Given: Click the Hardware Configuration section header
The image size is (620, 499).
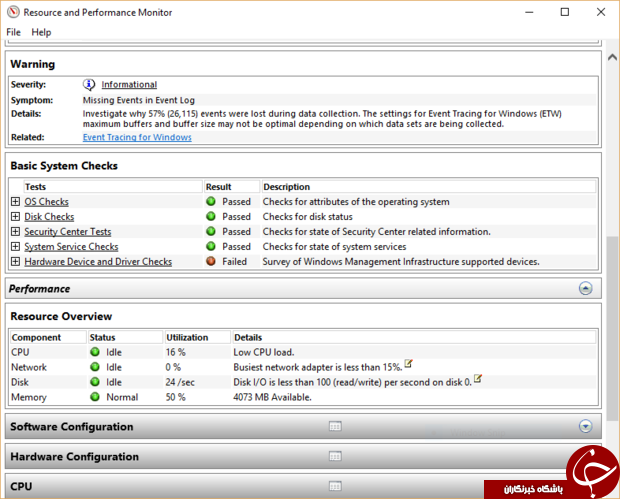Looking at the screenshot, I should 303,457.
